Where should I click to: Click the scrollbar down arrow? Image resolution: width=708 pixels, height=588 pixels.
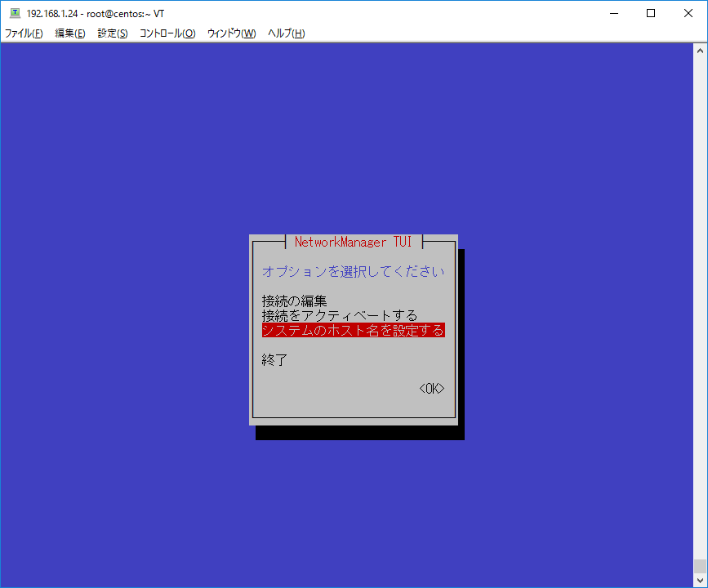click(x=701, y=581)
